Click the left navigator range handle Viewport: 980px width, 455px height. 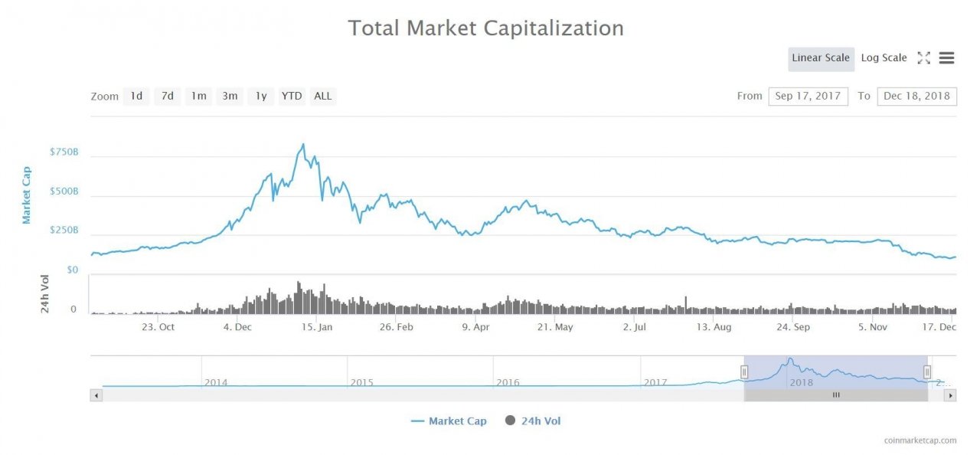(x=744, y=372)
